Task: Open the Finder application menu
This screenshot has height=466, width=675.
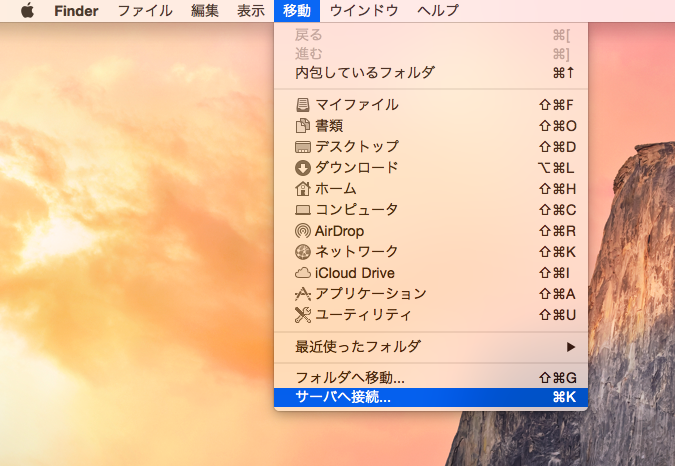Action: (x=76, y=11)
